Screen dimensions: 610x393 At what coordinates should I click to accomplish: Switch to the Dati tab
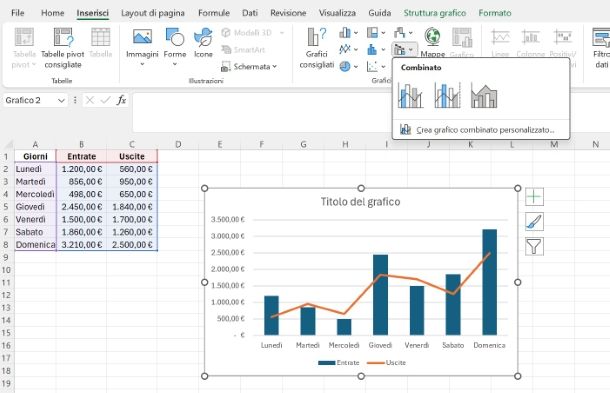[x=250, y=13]
